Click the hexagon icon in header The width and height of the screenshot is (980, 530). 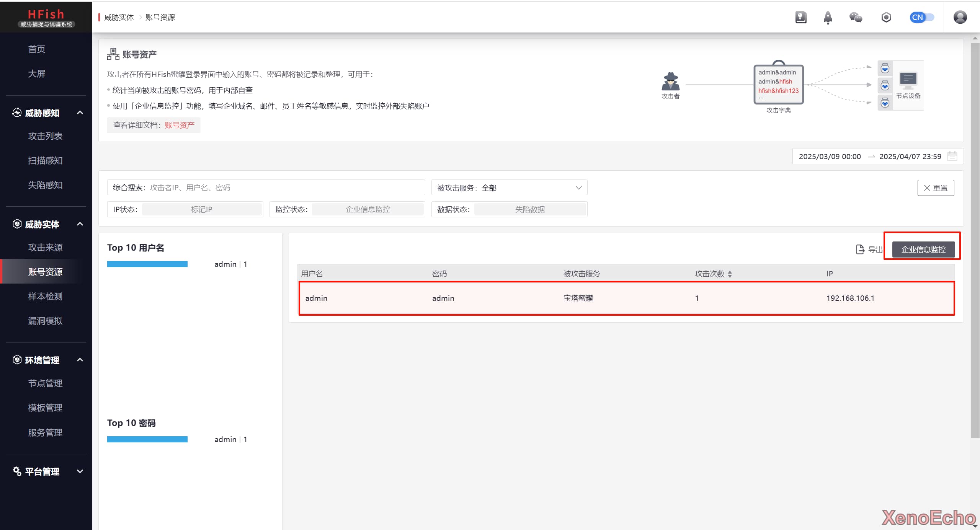[886, 17]
